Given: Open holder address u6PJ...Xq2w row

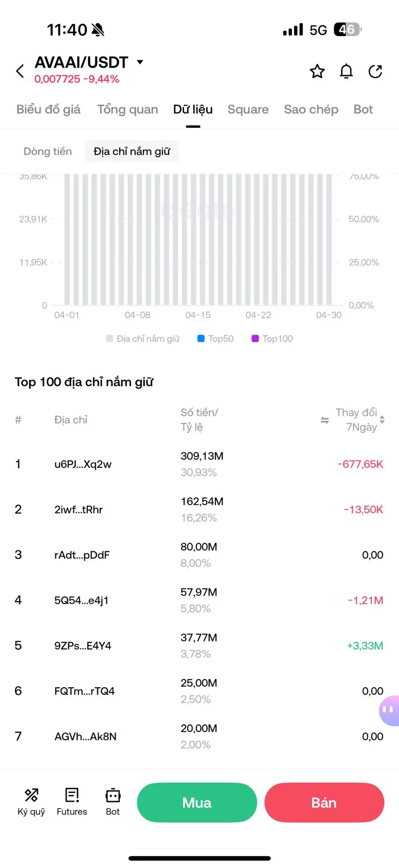Looking at the screenshot, I should 83,464.
